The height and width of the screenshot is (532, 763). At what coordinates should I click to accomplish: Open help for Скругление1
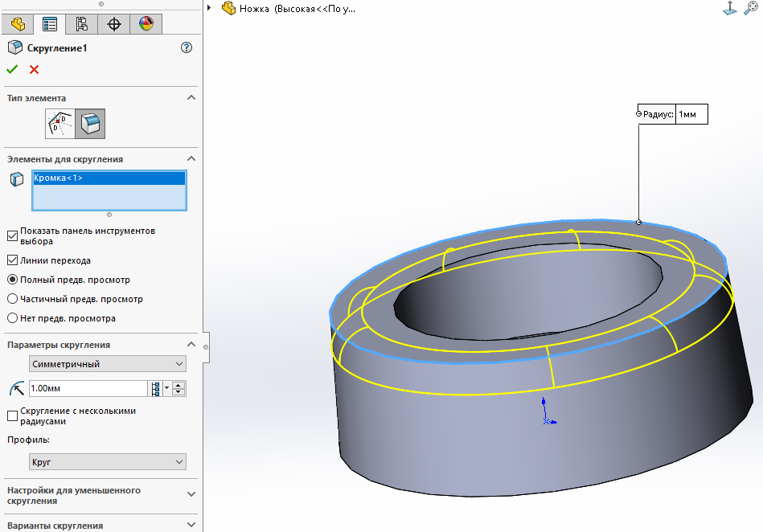pos(187,48)
